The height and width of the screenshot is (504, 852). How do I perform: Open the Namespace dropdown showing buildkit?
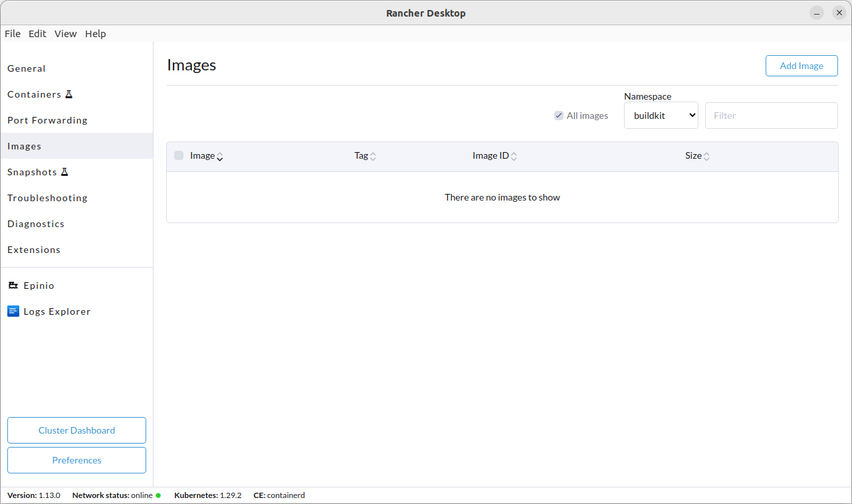pyautogui.click(x=661, y=116)
